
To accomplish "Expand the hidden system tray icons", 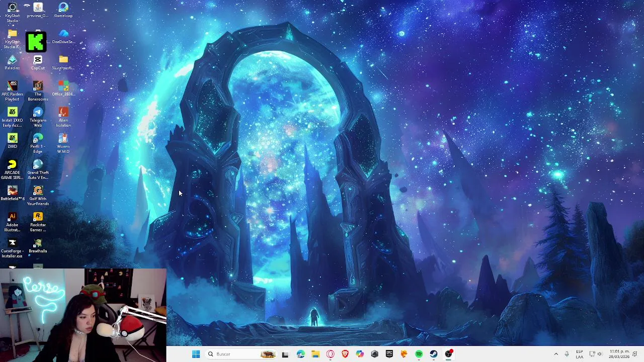I will click(556, 354).
